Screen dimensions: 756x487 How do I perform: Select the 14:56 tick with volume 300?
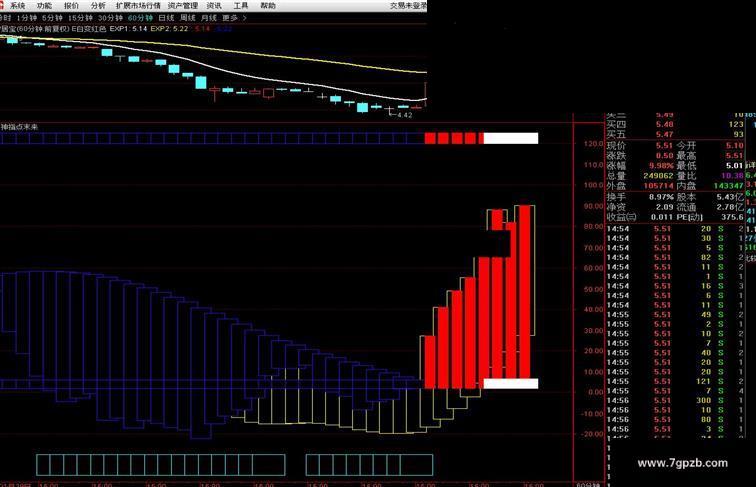click(x=675, y=400)
